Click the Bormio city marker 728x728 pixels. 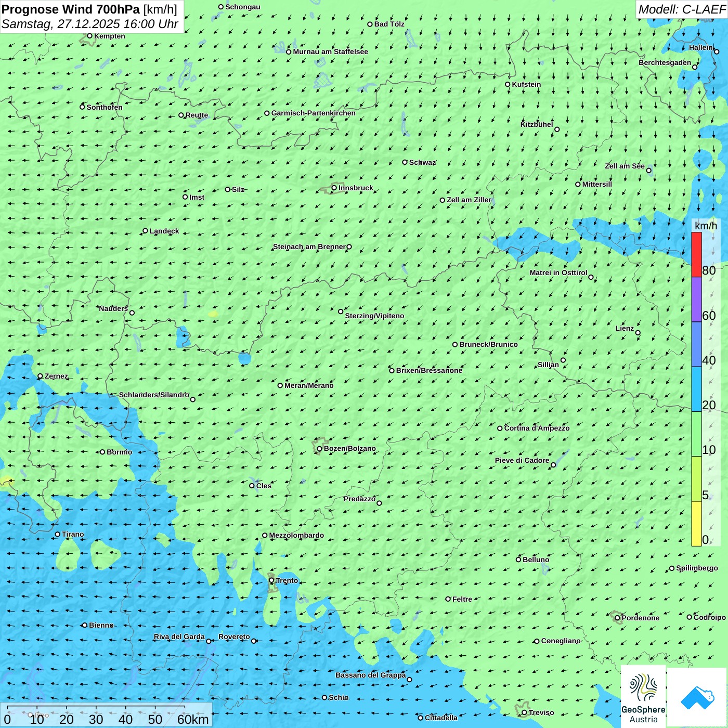pos(102,452)
